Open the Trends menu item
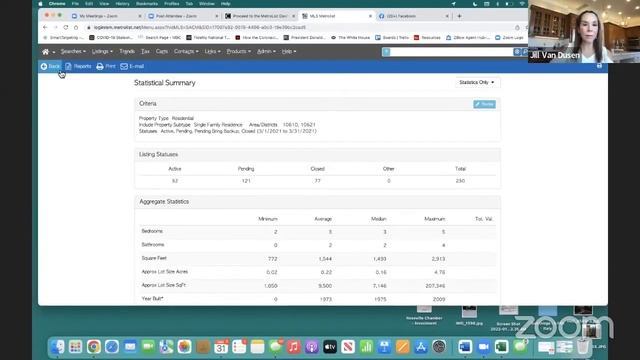Image resolution: width=640 pixels, height=360 pixels. click(x=127, y=52)
